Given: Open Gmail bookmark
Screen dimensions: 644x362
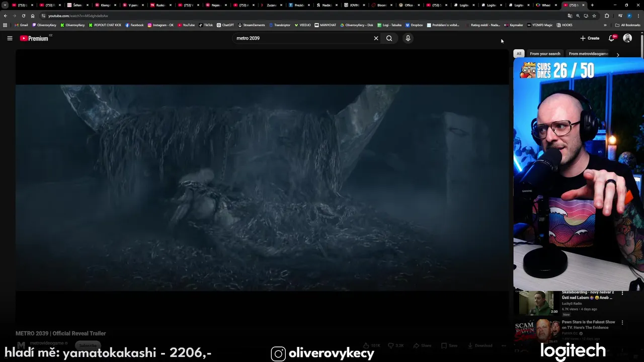Looking at the screenshot, I should (x=22, y=25).
